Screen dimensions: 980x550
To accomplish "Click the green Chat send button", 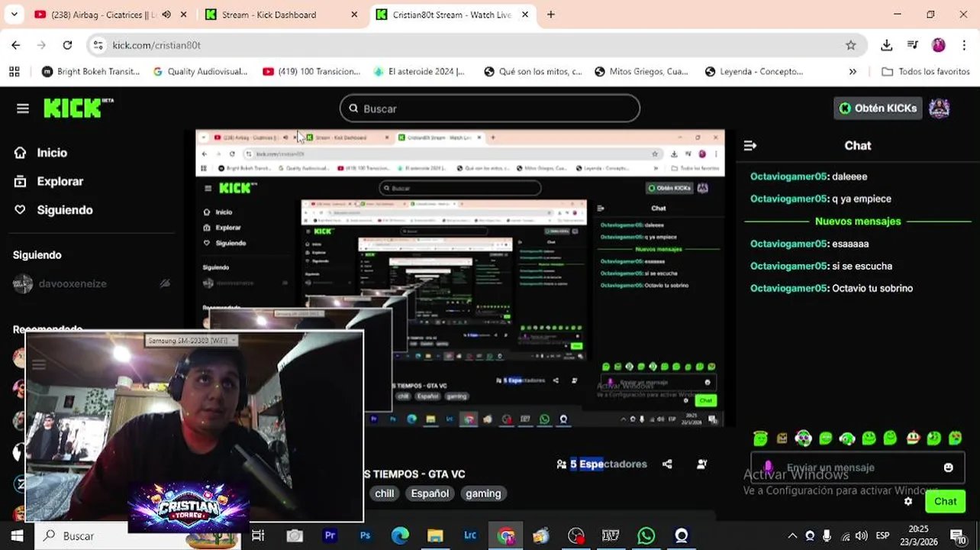I will tap(945, 501).
